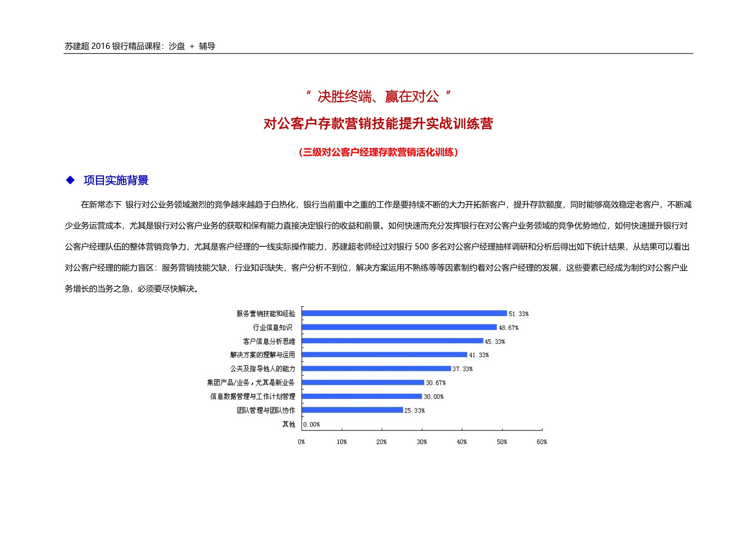Click the 41.33% value label
756x535 pixels.
(x=479, y=355)
